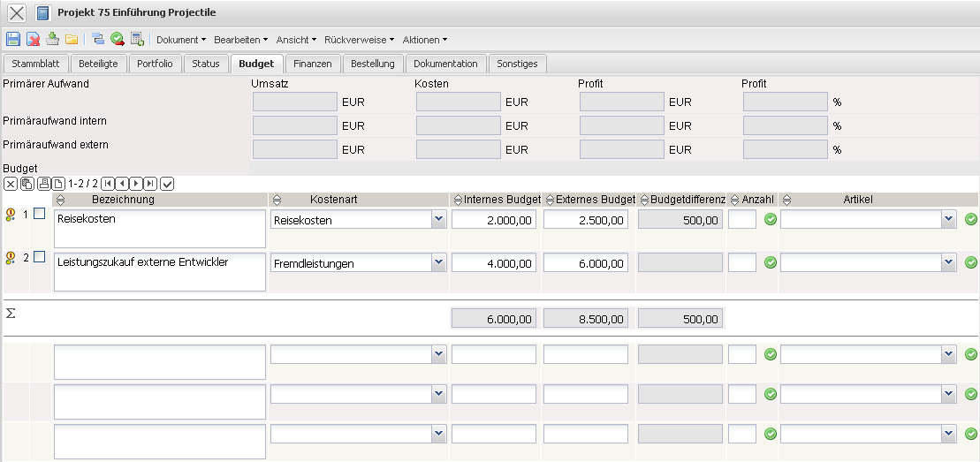Click the warning icon beside budget row 1

[11, 214]
